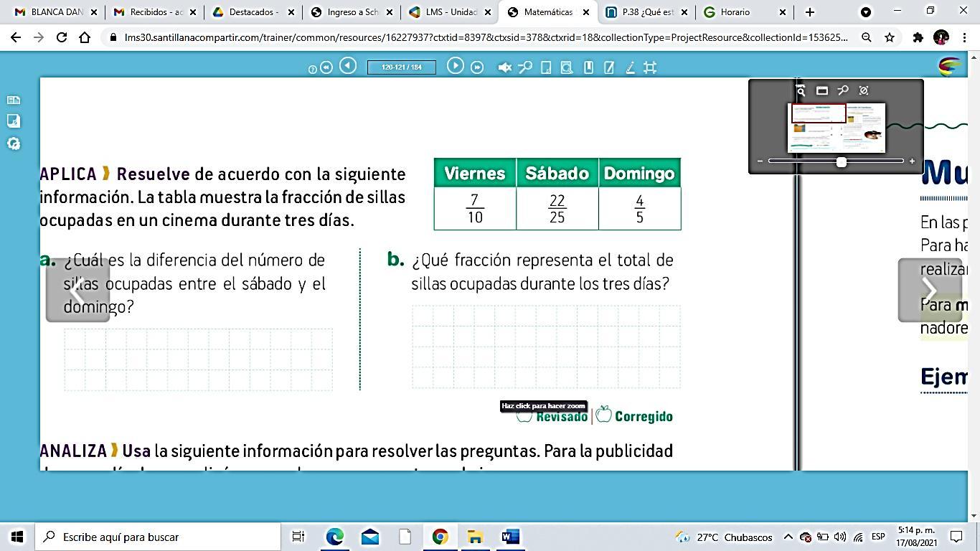Open the Mail app from the taskbar
This screenshot has width=980, height=551.
[370, 537]
